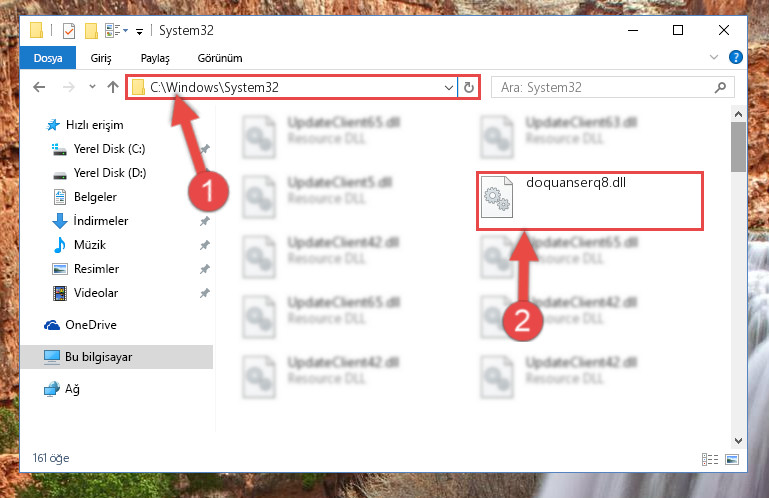Click the Properties checkmark icon in title bar

click(69, 31)
